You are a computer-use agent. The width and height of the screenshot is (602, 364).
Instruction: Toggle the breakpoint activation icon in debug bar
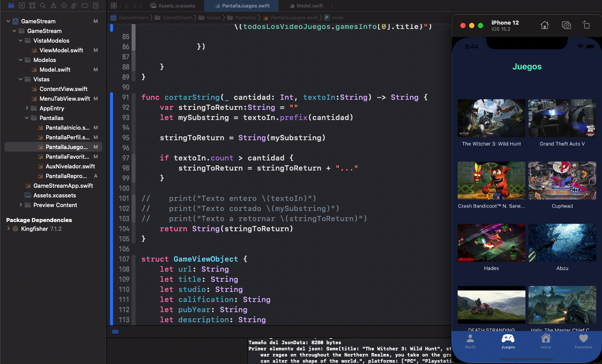[x=115, y=331]
